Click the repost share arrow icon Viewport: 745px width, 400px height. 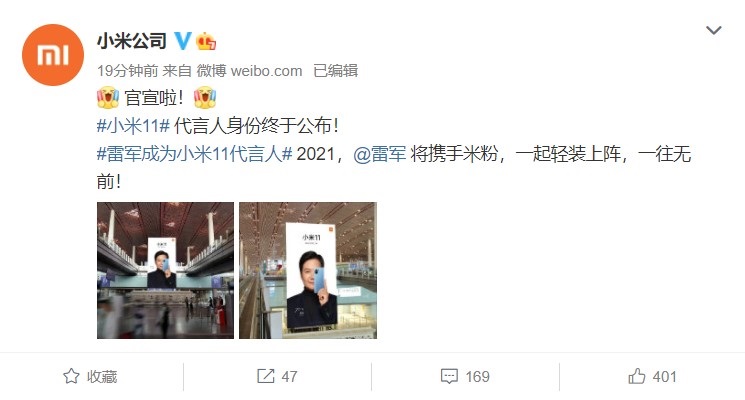coord(266,376)
